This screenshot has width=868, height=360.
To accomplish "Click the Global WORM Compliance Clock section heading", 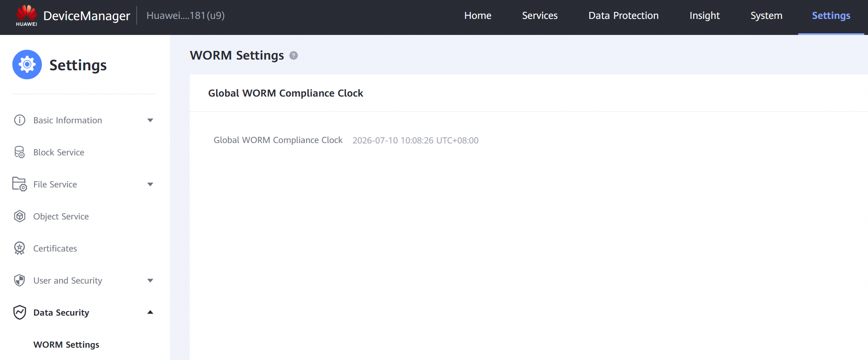I will pyautogui.click(x=286, y=93).
